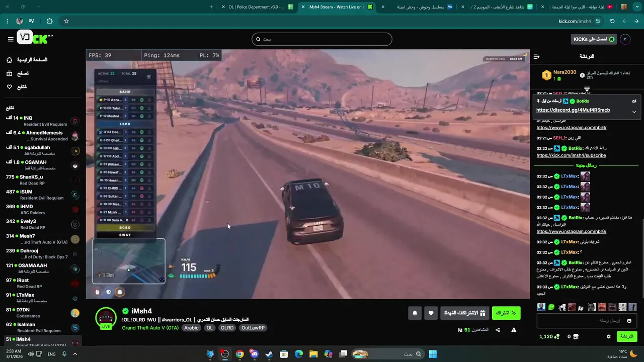Reload the page with the refresh icon
This screenshot has width=644, height=362.
pyautogui.click(x=612, y=21)
